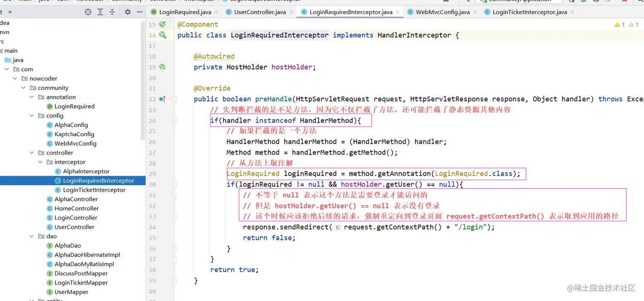Screen dimensions: 644x301
Task: Click the gutter icon on line 16
Action: click(162, 35)
